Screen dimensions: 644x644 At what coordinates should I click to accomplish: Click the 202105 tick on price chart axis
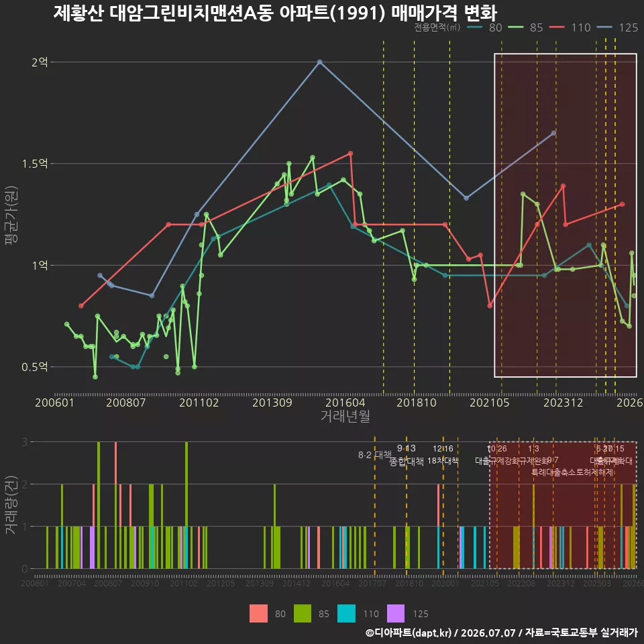pos(489,402)
